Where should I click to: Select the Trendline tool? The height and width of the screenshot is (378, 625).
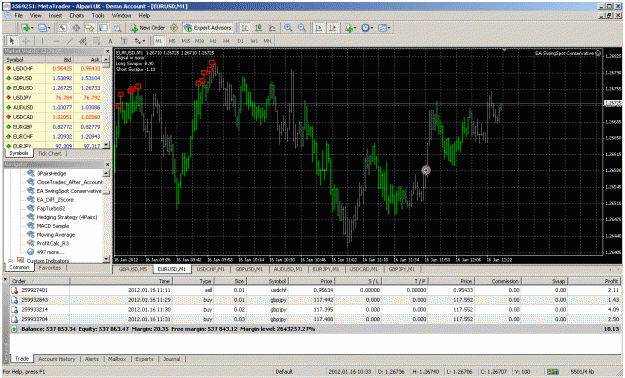point(70,41)
